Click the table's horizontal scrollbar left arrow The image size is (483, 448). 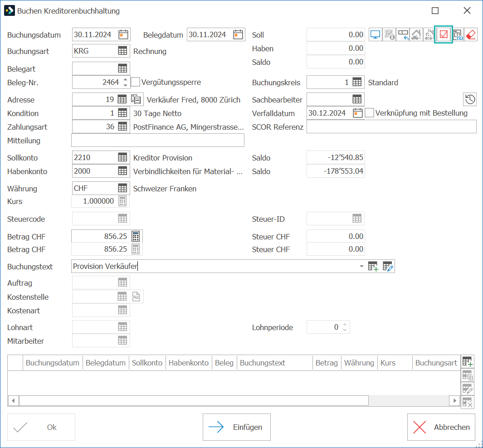tap(13, 400)
